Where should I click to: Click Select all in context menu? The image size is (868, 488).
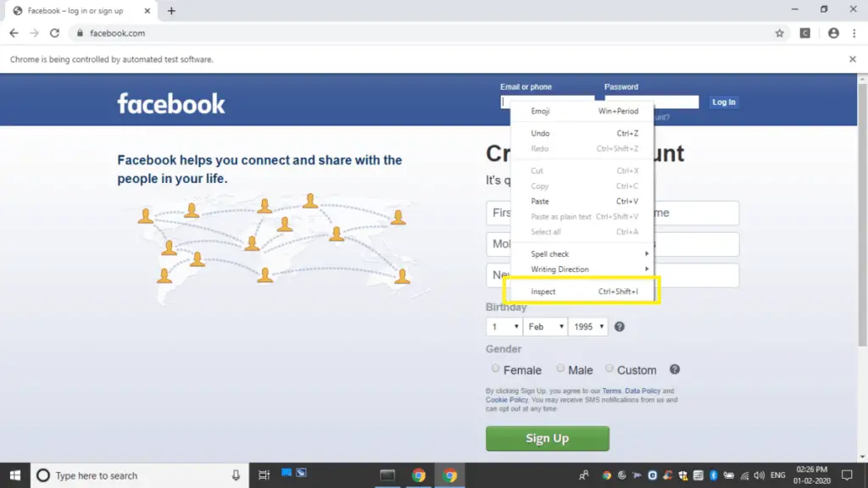582,232
